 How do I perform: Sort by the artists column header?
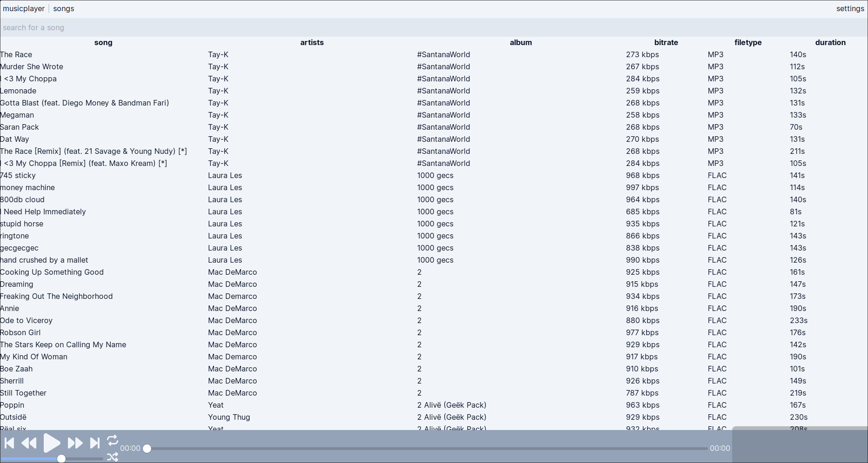coord(312,42)
